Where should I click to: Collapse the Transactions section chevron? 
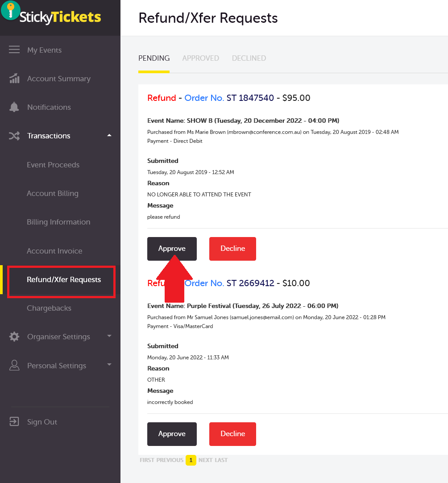(109, 135)
